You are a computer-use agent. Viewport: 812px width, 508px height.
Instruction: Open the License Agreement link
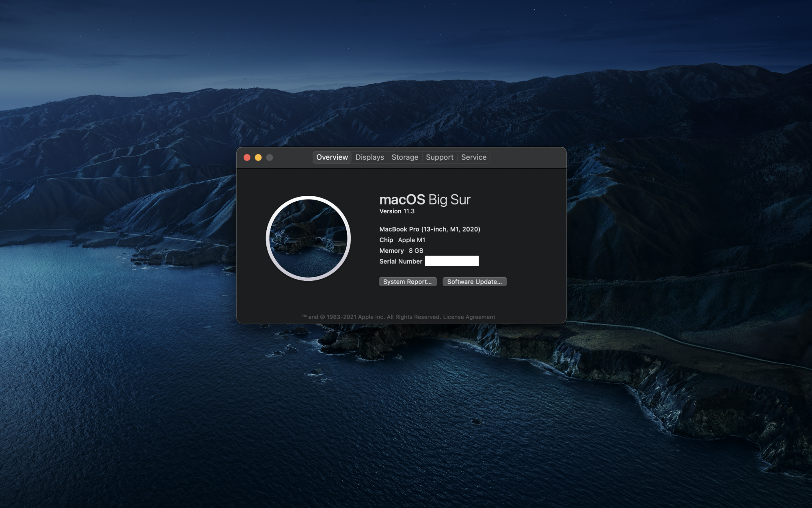[x=469, y=317]
